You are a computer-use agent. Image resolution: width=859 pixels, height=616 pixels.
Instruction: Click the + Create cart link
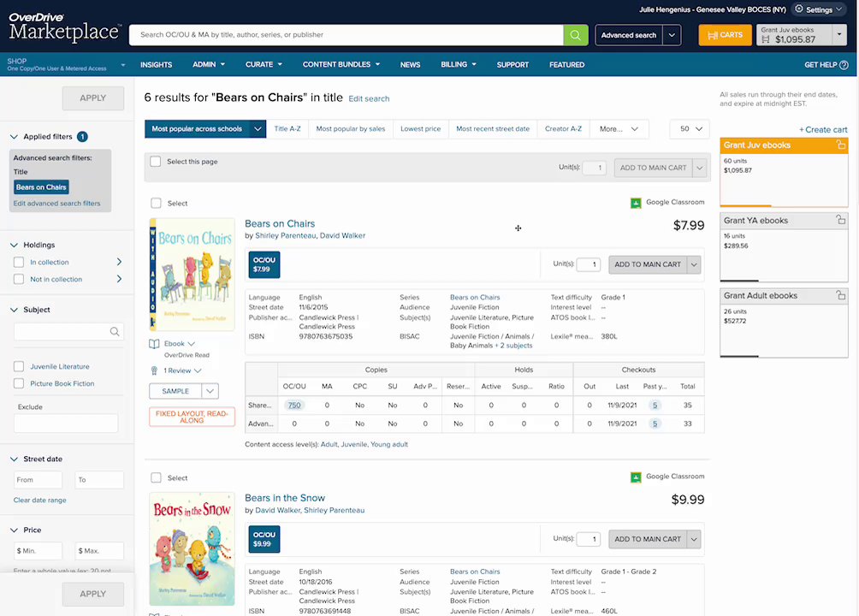pyautogui.click(x=823, y=130)
